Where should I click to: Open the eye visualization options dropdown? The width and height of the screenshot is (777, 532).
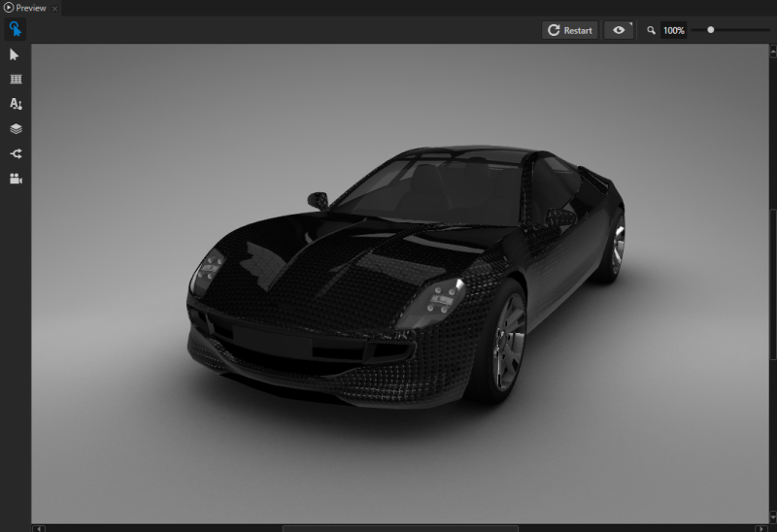(618, 30)
